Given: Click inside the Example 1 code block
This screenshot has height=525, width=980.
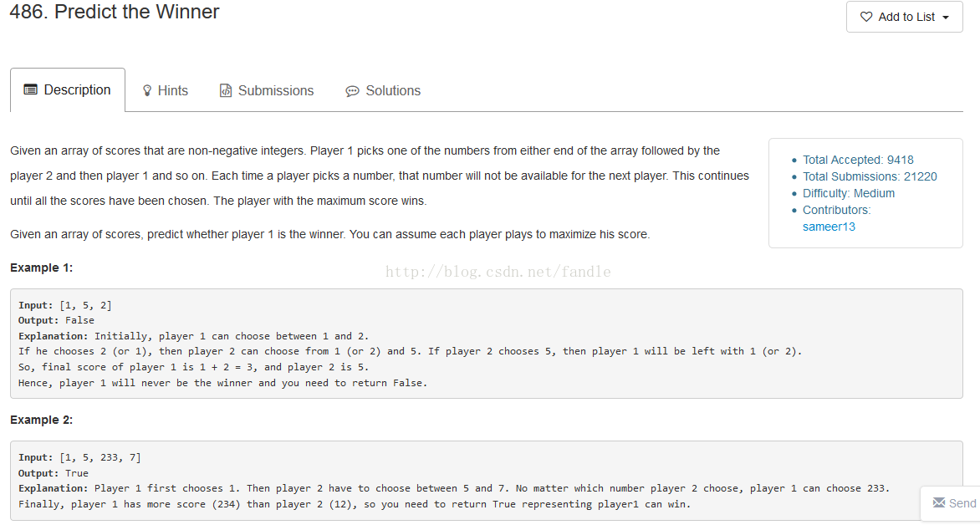Looking at the screenshot, I should coord(487,344).
